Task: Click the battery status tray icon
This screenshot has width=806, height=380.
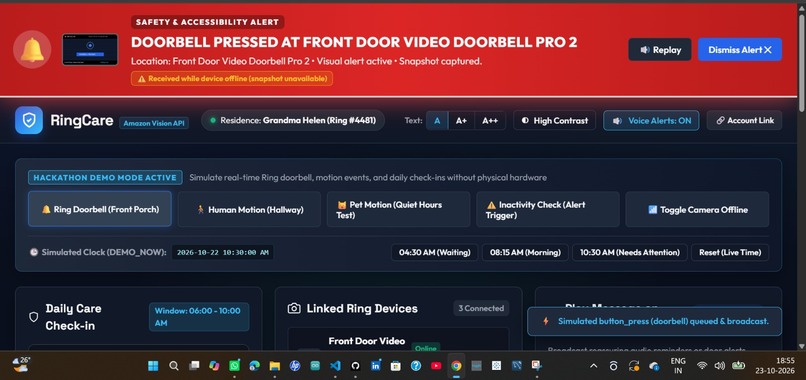Action: (739, 366)
